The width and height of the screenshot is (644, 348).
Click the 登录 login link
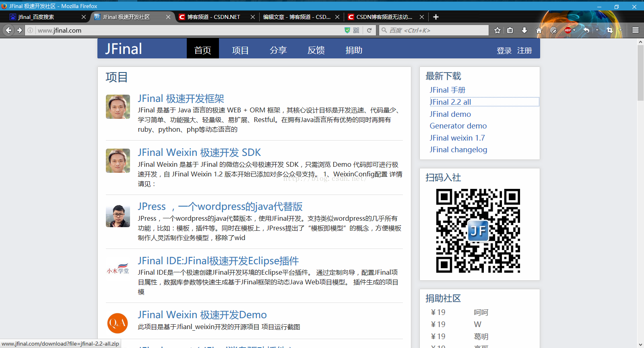pyautogui.click(x=504, y=51)
